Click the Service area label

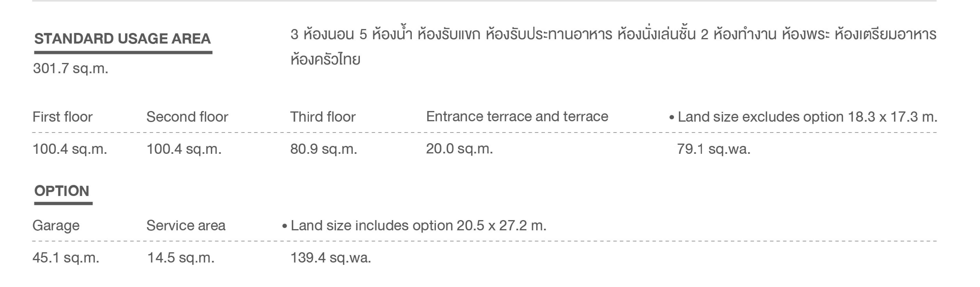click(186, 226)
